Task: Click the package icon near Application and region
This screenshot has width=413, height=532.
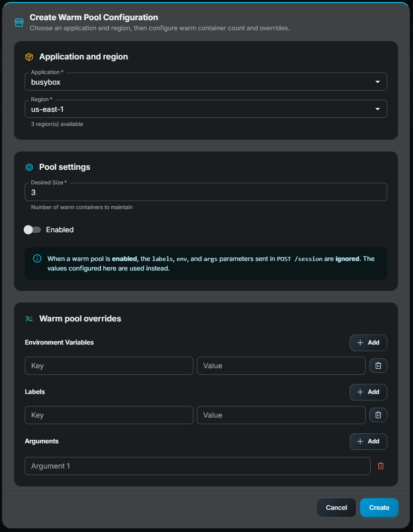Action: (29, 56)
